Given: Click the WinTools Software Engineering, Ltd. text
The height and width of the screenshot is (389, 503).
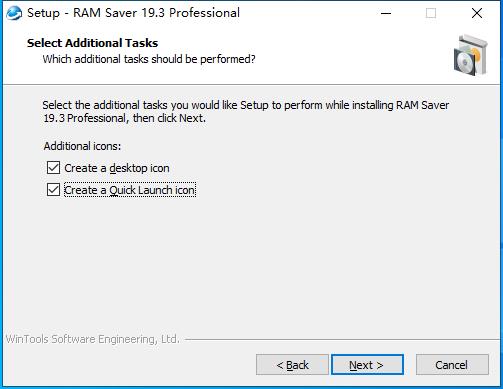Looking at the screenshot, I should pos(93,339).
